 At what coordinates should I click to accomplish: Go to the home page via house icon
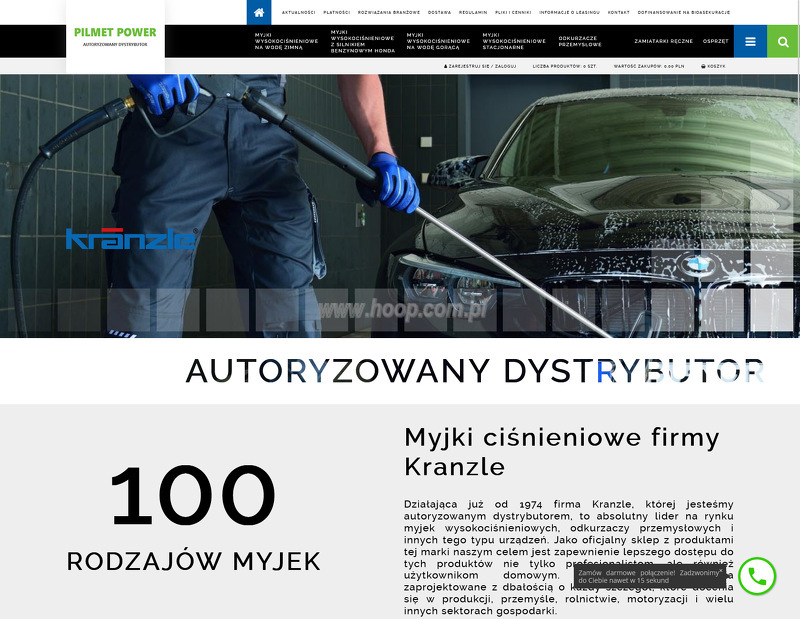coord(259,12)
